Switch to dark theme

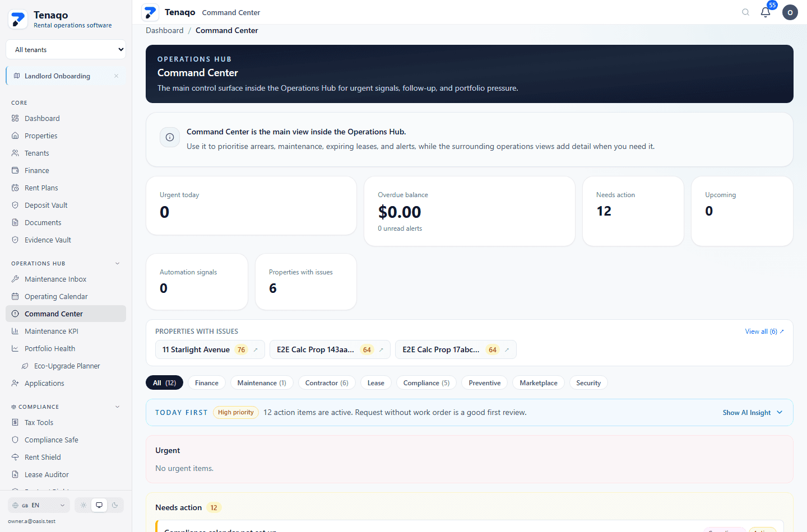pos(115,505)
